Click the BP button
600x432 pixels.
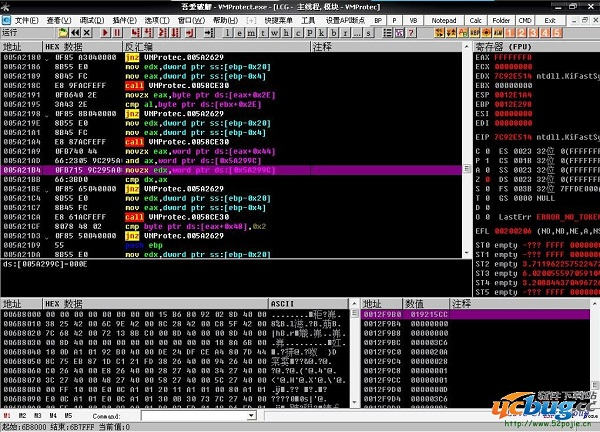378,20
